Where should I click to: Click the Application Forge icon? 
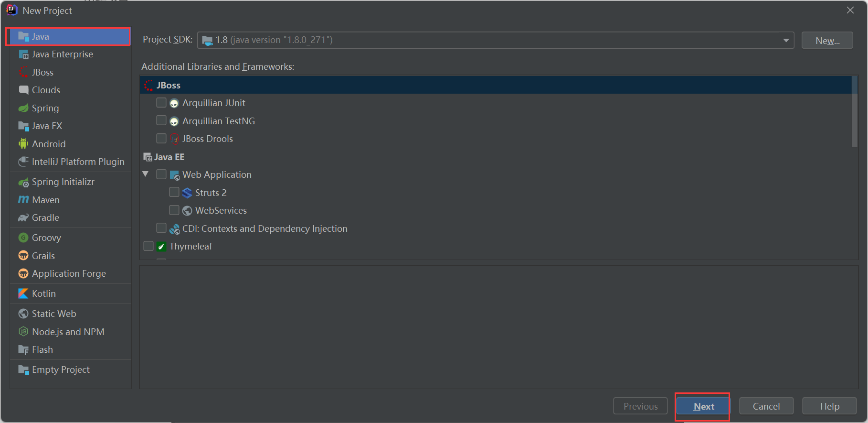pos(23,273)
